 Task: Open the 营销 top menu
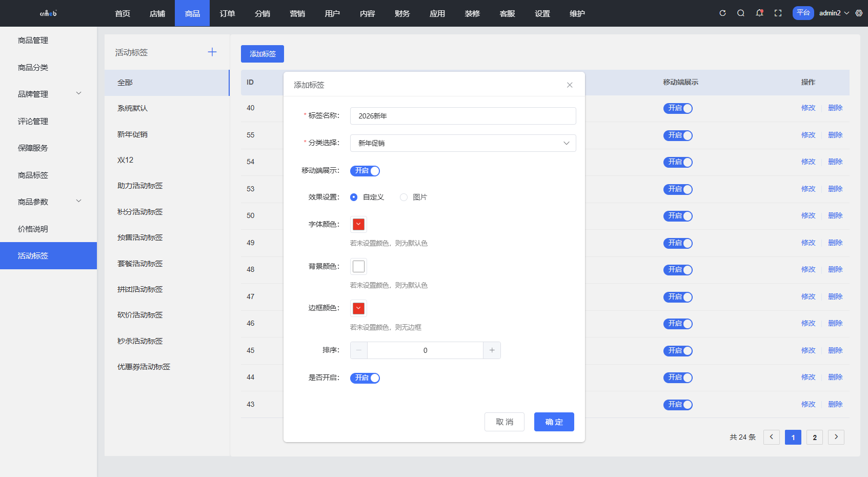[297, 13]
